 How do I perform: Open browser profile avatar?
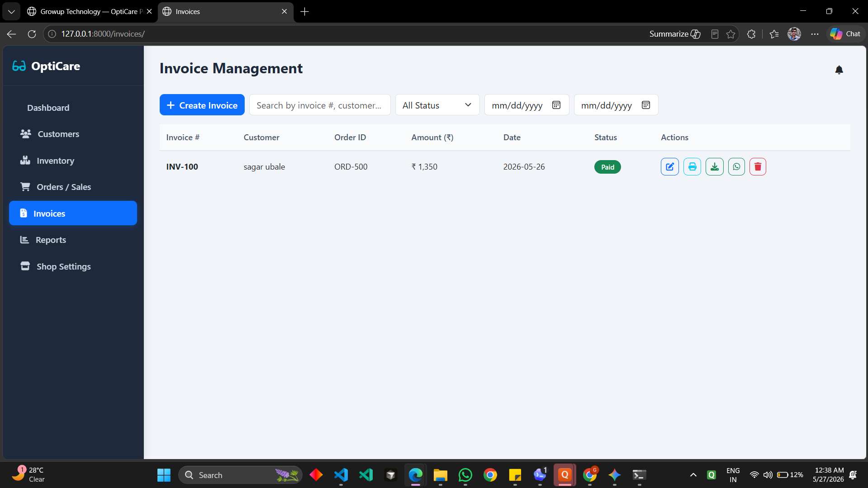[x=794, y=34]
